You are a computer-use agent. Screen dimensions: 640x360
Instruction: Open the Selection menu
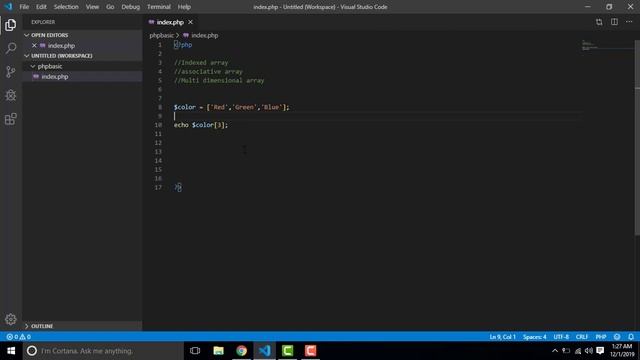point(66,7)
